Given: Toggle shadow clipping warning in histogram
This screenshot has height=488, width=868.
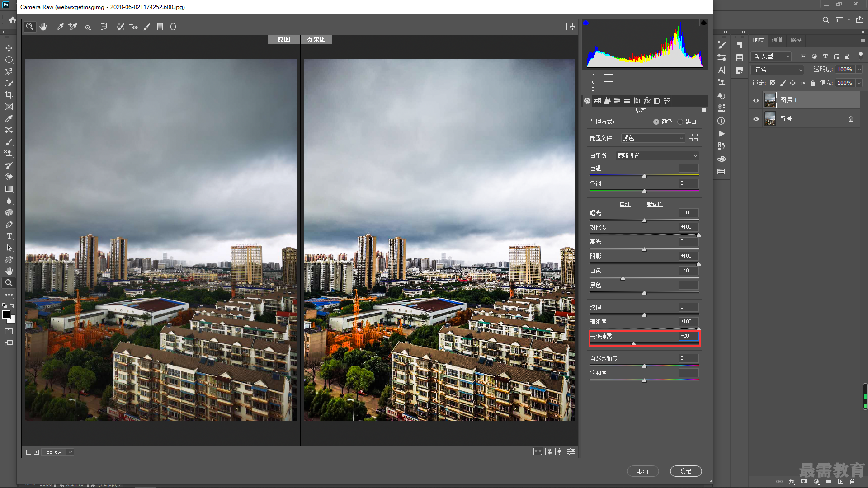Looking at the screenshot, I should (586, 23).
